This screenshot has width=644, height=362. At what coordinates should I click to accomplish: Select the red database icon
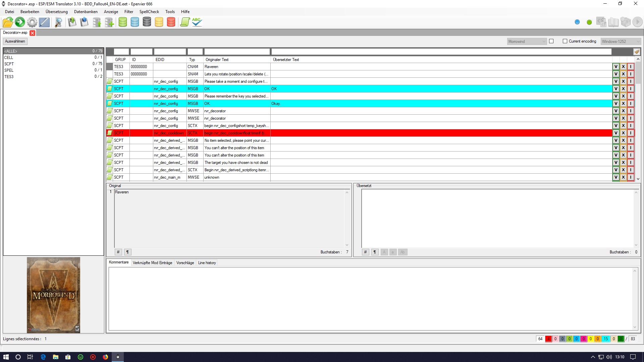coord(171,22)
